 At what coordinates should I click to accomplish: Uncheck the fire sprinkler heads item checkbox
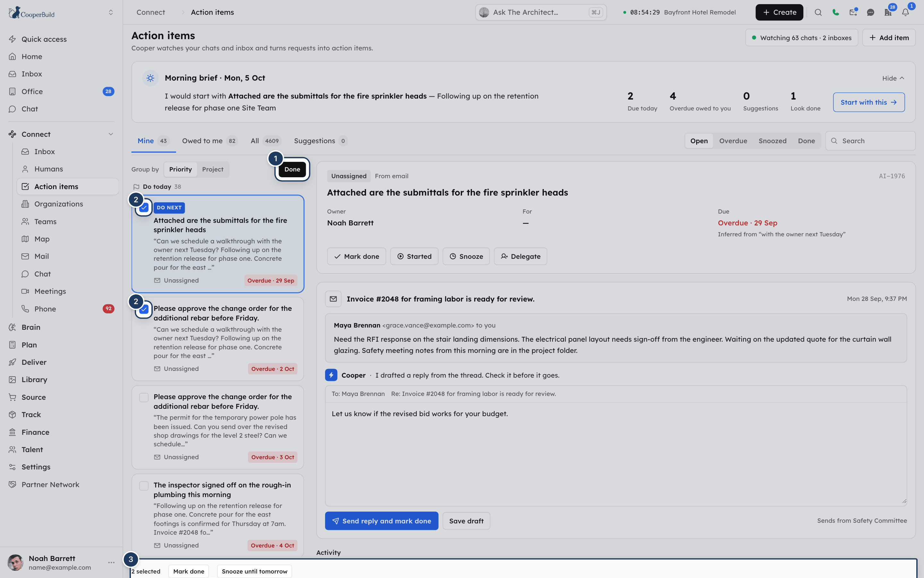[144, 207]
